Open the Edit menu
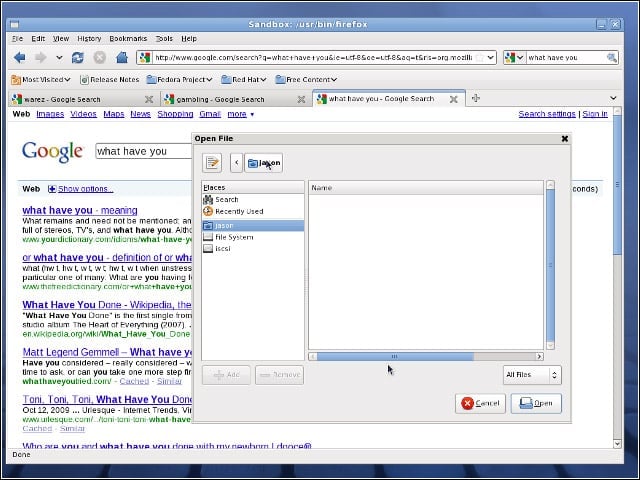 [x=38, y=38]
